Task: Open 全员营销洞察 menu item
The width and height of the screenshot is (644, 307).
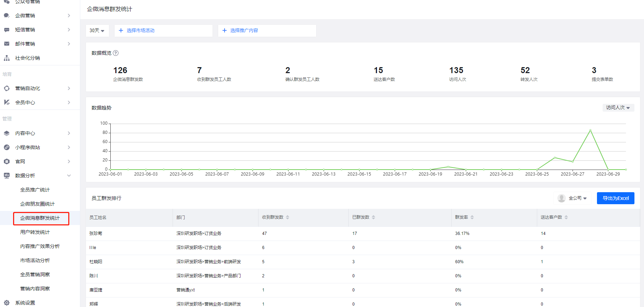Action: [x=35, y=274]
